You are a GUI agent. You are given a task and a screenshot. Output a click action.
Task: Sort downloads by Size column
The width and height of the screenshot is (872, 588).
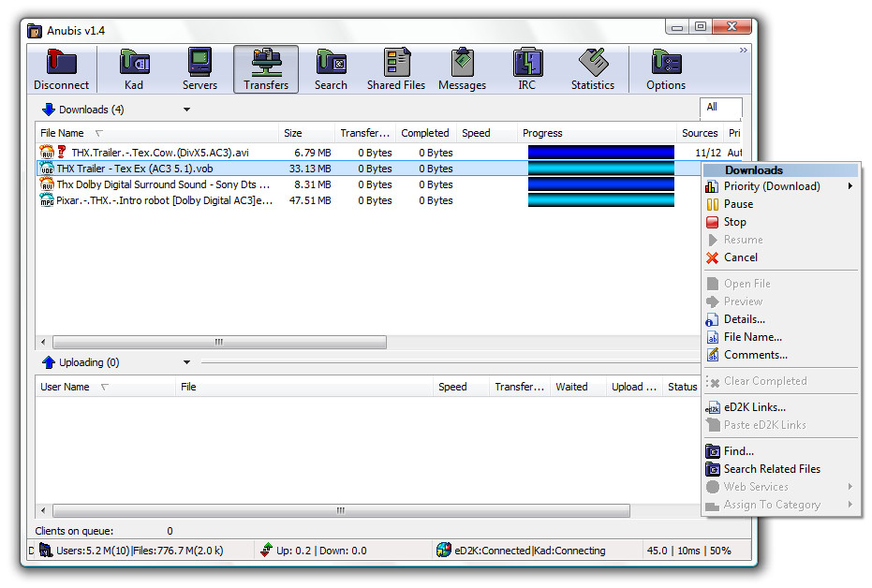click(306, 133)
